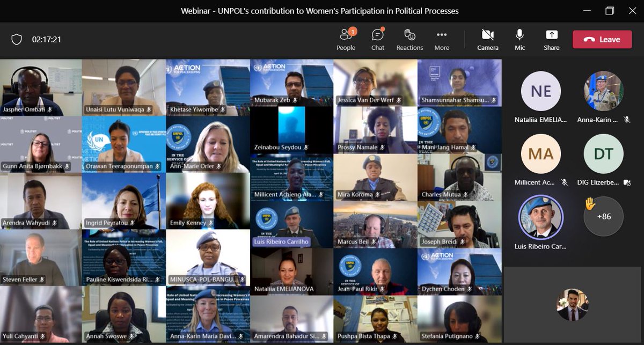
Task: Select Annah Swoswe's video tile
Action: (x=124, y=315)
